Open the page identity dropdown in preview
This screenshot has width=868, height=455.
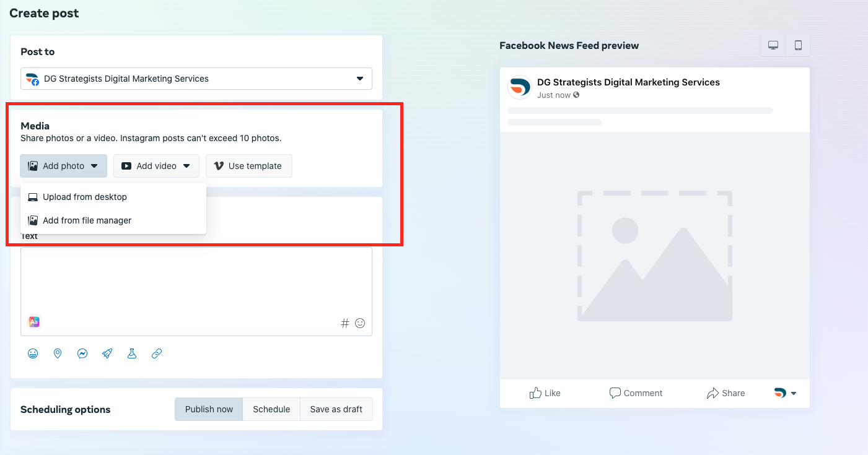(785, 393)
